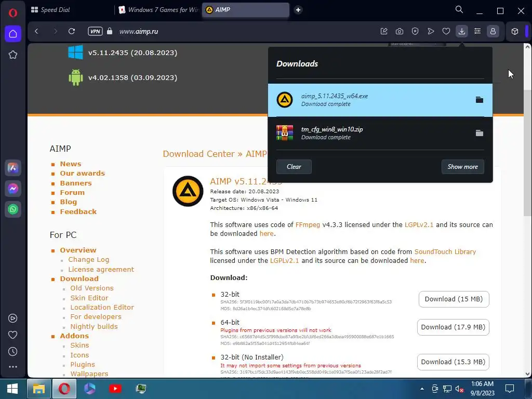This screenshot has width=532, height=399.
Task: Open the Change Log link
Action: click(88, 260)
